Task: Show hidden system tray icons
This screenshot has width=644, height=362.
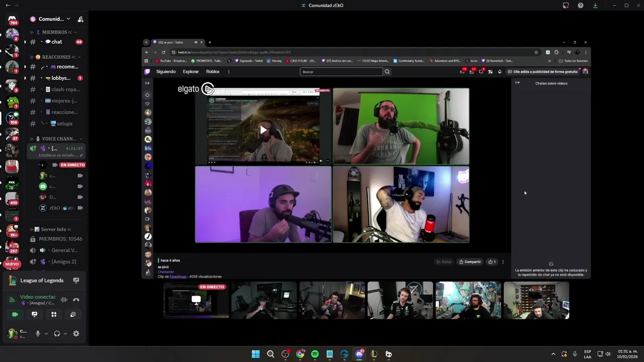Action: [553, 354]
